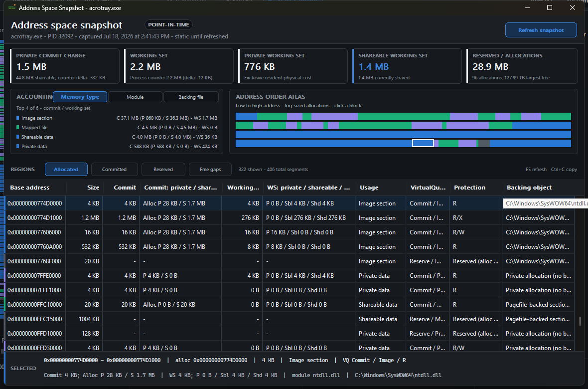The height and width of the screenshot is (389, 588).
Task: Select the Memory type accounting tab
Action: click(80, 97)
